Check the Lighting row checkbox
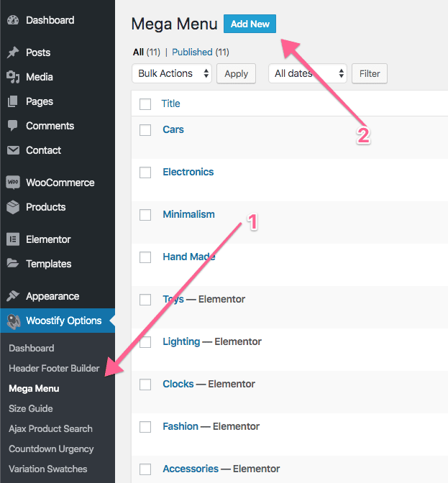The height and width of the screenshot is (483, 448). pos(145,342)
